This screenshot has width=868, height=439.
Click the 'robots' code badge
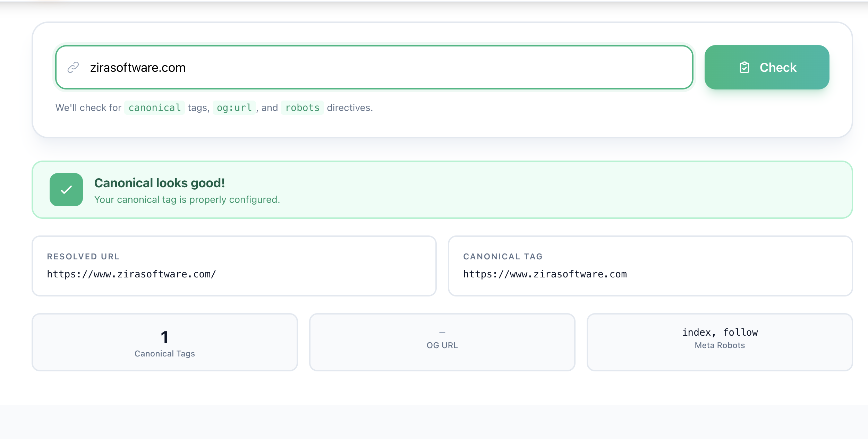pyautogui.click(x=302, y=108)
